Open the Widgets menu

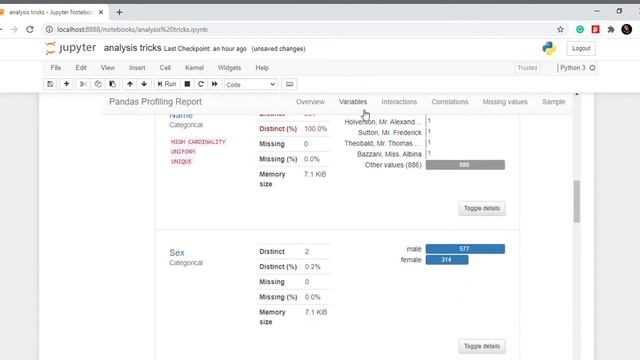pyautogui.click(x=229, y=68)
